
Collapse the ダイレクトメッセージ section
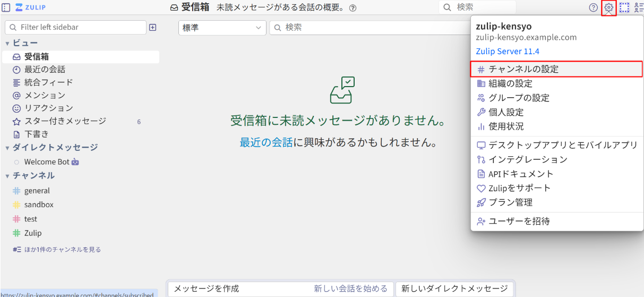click(x=7, y=148)
